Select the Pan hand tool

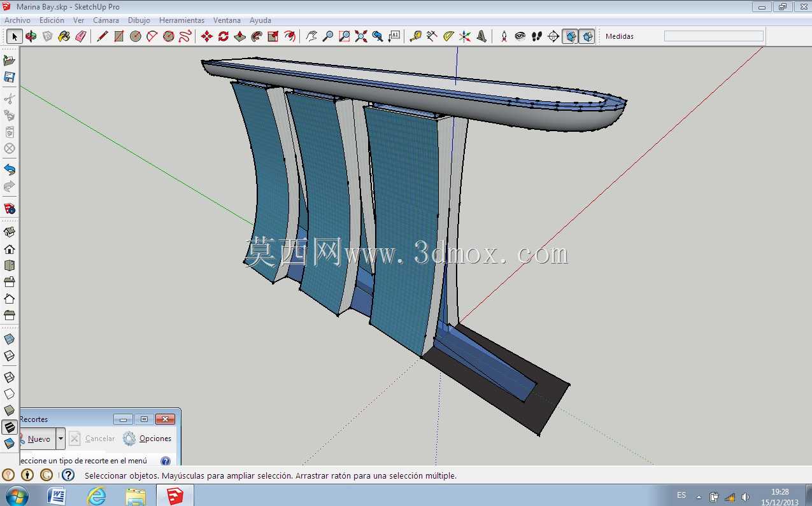point(311,36)
